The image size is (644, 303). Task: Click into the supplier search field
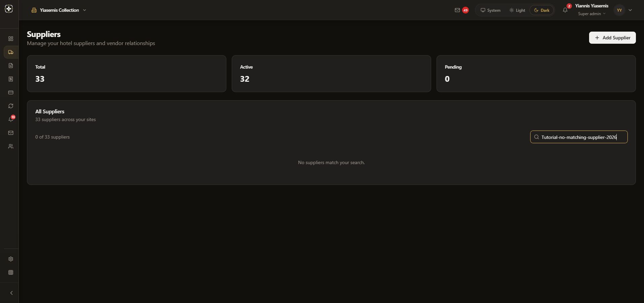[579, 137]
